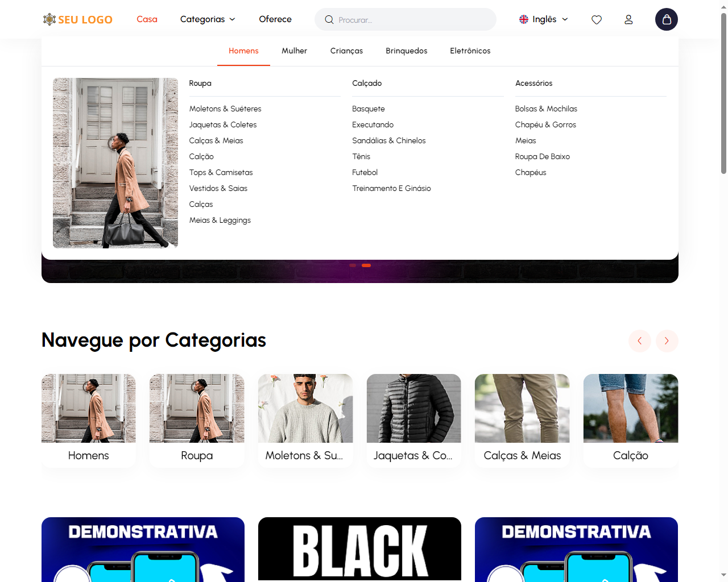
Task: Go to next categories with right arrow
Action: pyautogui.click(x=667, y=341)
